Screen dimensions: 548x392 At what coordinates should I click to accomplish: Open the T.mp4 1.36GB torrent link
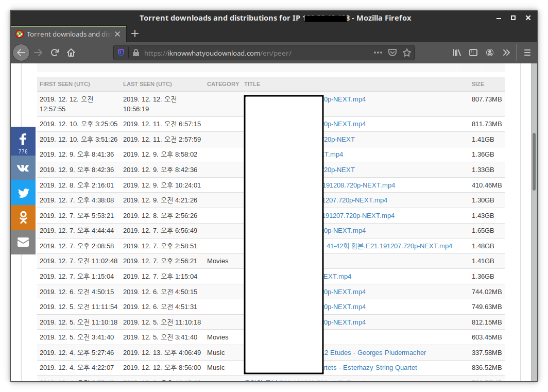(x=333, y=155)
